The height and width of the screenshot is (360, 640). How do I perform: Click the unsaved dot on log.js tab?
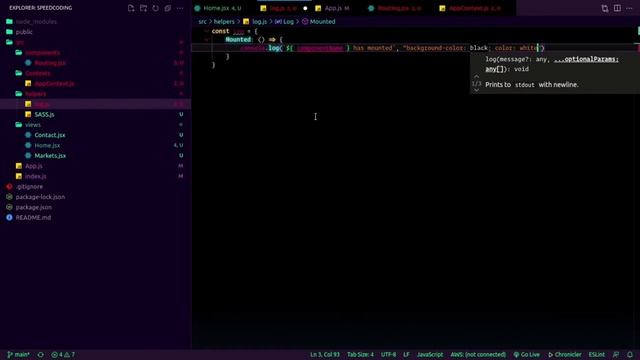(305, 8)
